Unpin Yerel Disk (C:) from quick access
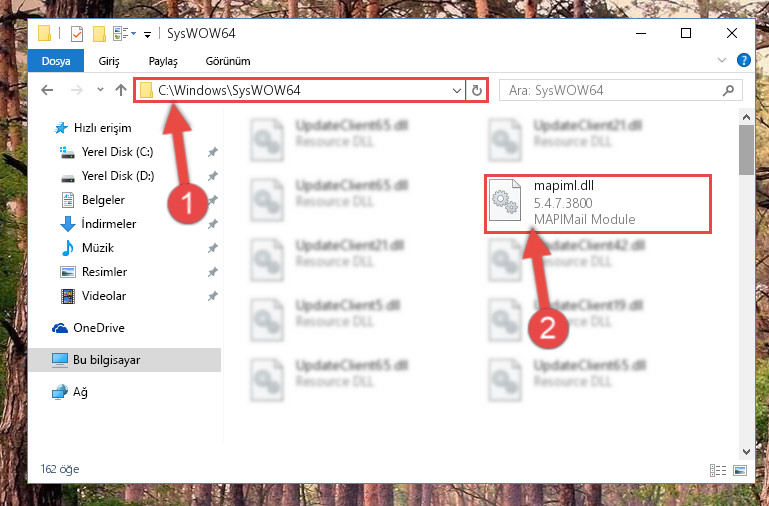Screen dimensions: 769x506 (212, 152)
